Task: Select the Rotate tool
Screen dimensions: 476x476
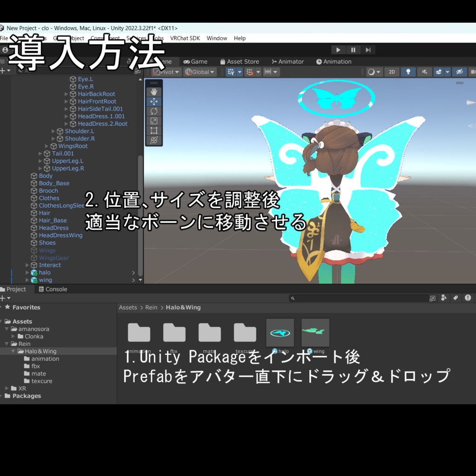Action: click(x=154, y=111)
